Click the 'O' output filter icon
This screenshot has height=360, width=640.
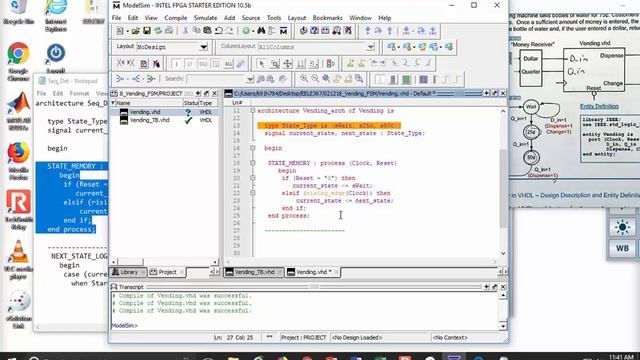tap(189, 64)
